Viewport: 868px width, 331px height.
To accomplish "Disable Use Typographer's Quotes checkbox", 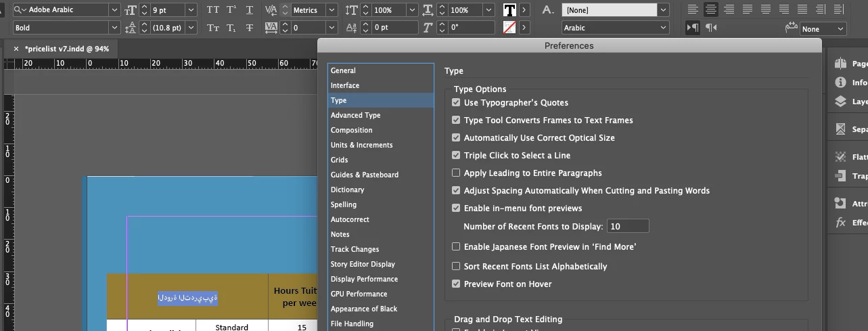I will point(456,103).
